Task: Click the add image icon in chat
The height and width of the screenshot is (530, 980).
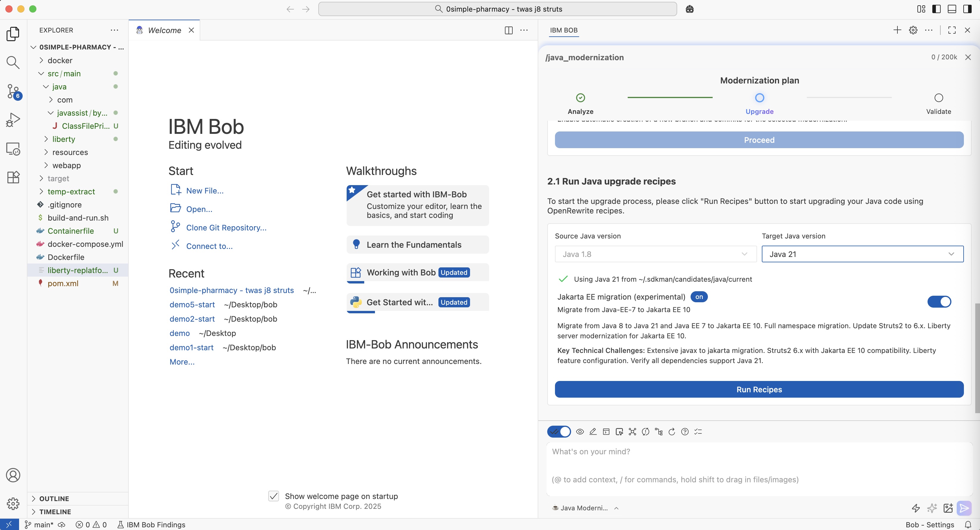Action: 948,508
